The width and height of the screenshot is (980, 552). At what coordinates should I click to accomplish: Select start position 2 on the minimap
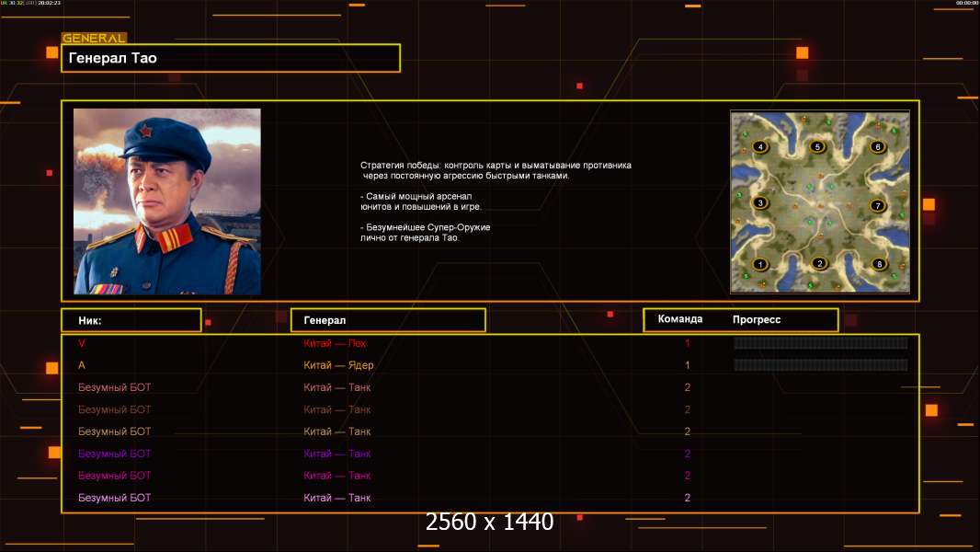tap(820, 263)
